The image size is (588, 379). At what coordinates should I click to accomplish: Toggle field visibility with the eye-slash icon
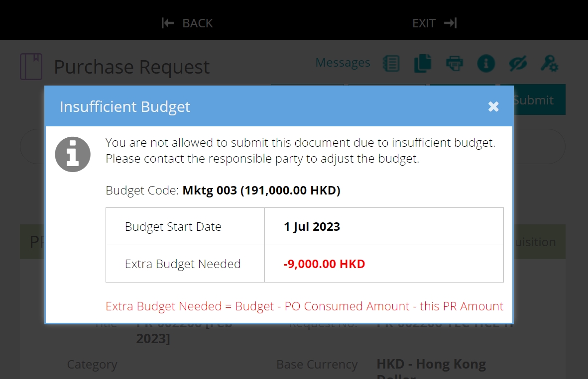pyautogui.click(x=518, y=63)
